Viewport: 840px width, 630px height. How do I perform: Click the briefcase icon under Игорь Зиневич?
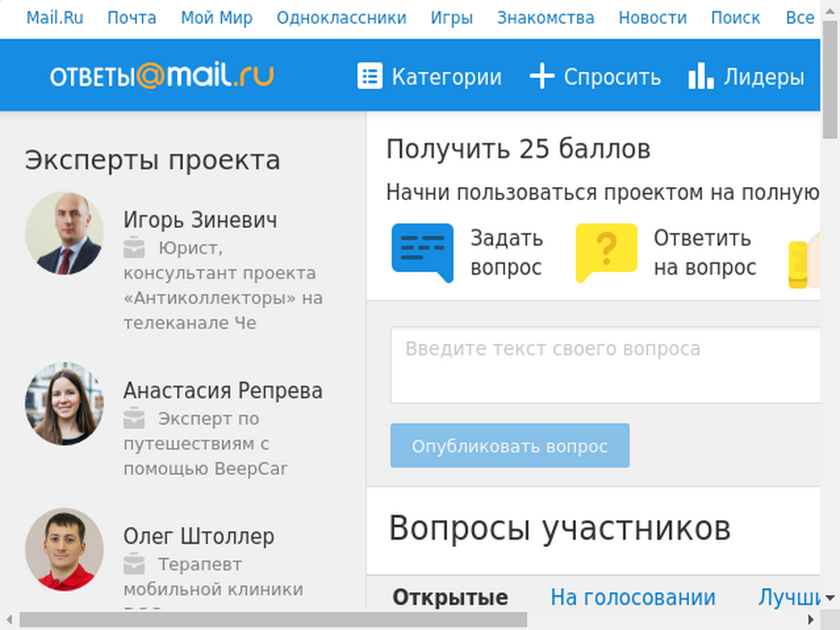(x=134, y=248)
